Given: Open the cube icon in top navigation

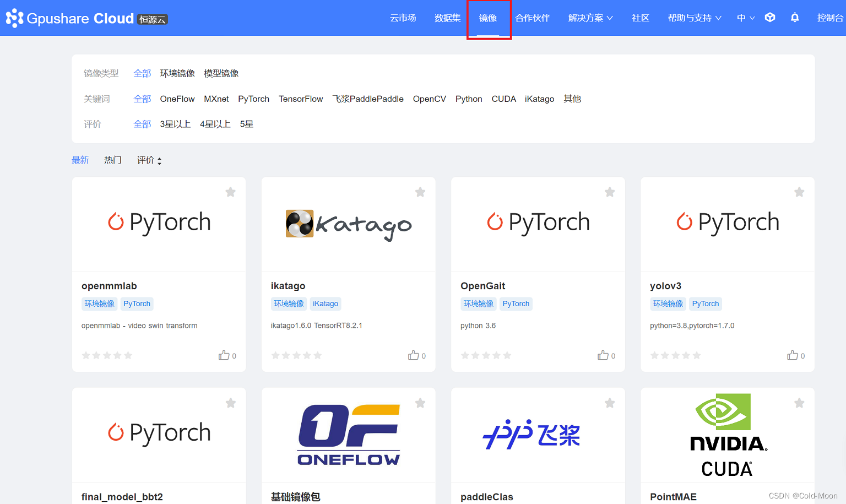Looking at the screenshot, I should (770, 18).
